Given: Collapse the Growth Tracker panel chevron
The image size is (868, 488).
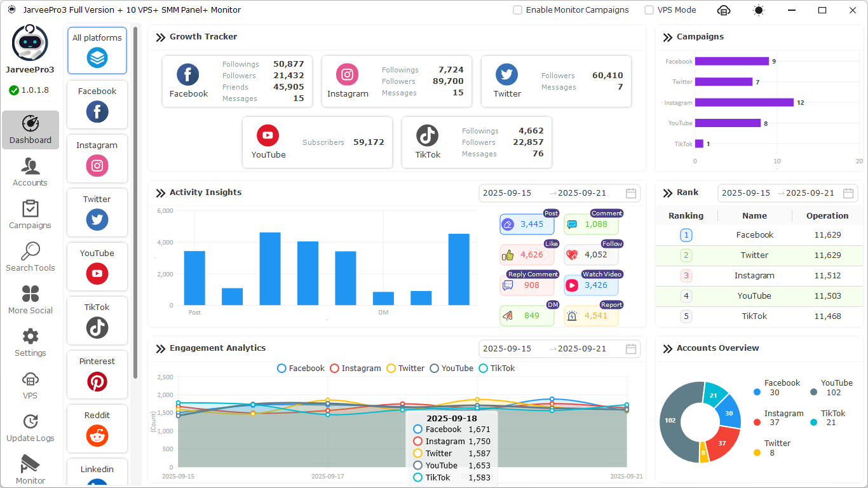Looking at the screenshot, I should [161, 37].
